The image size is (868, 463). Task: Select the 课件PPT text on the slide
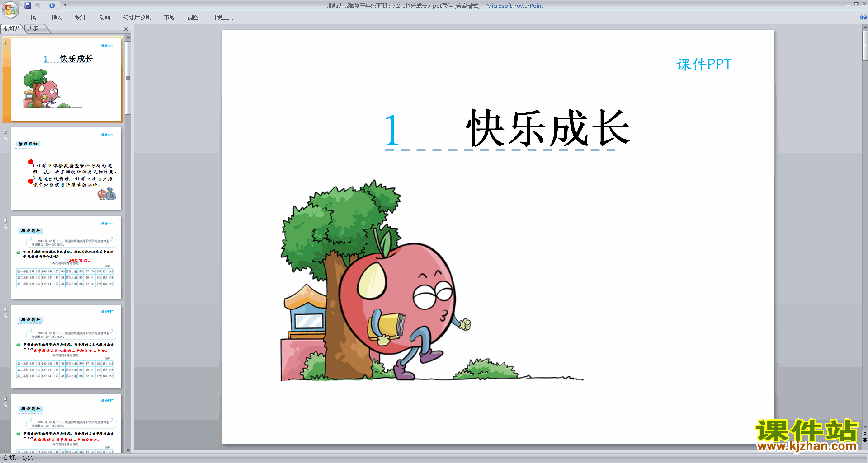(x=704, y=64)
